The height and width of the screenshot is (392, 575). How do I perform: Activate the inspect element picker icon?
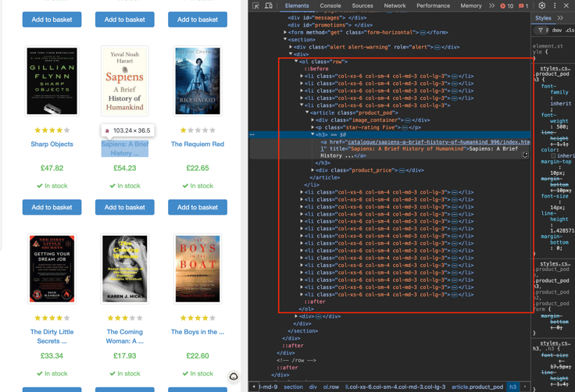(256, 5)
